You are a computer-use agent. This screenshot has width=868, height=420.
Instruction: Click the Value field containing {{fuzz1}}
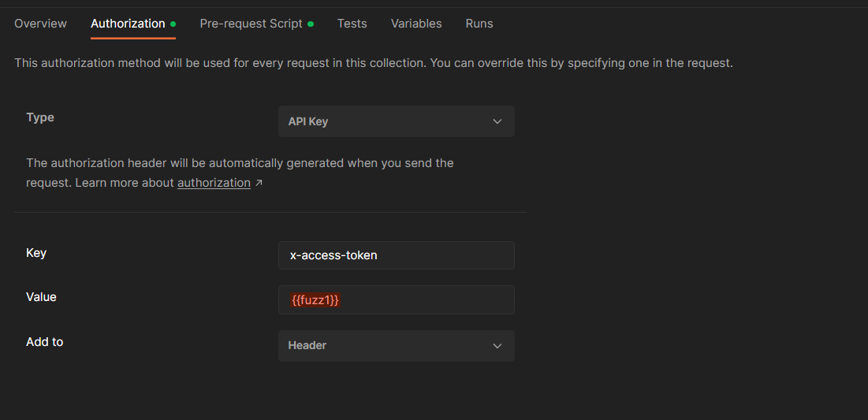397,300
